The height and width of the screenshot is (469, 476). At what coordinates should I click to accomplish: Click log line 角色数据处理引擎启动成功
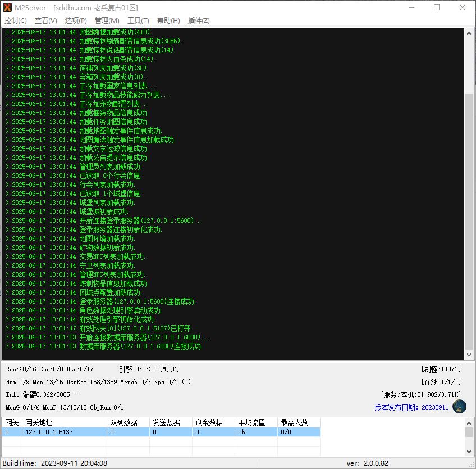coord(84,310)
